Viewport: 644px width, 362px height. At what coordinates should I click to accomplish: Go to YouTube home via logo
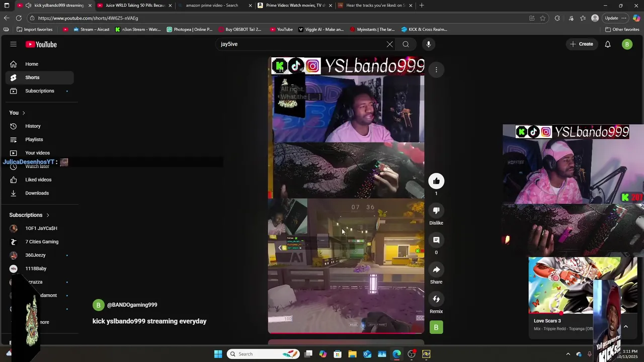(x=41, y=44)
